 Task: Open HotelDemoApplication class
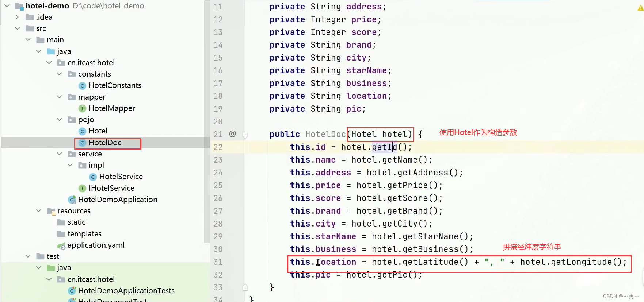(x=118, y=200)
